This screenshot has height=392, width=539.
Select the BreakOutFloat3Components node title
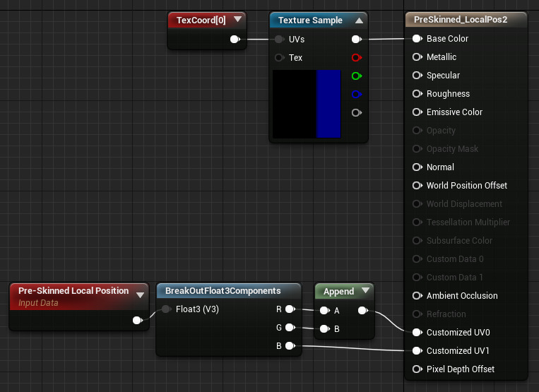[x=223, y=291]
